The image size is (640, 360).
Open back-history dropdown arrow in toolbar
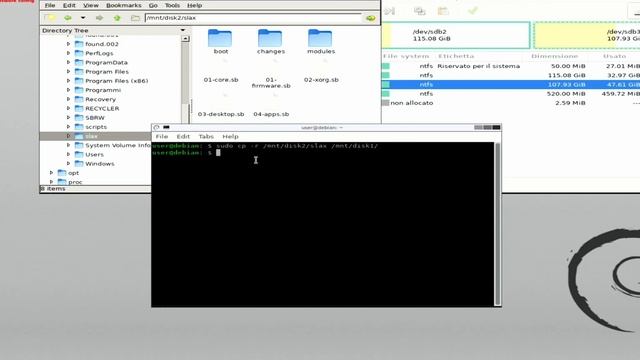[83, 18]
